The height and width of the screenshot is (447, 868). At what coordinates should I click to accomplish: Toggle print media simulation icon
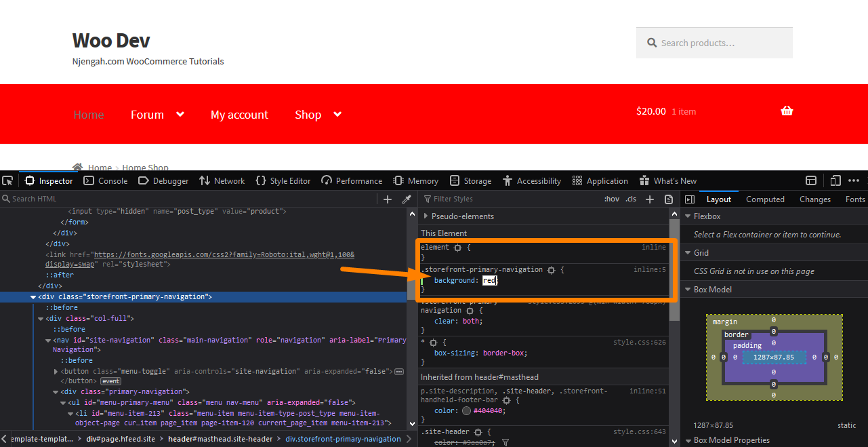[x=669, y=199]
